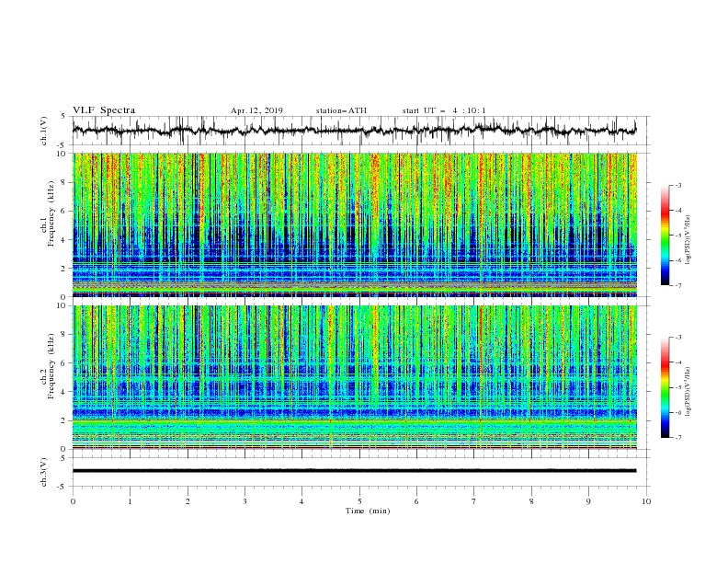Click the "-3" label on ch.1 color bar

tap(678, 186)
